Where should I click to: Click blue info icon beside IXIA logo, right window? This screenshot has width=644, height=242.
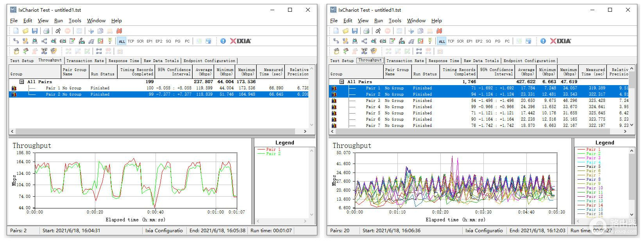(543, 41)
